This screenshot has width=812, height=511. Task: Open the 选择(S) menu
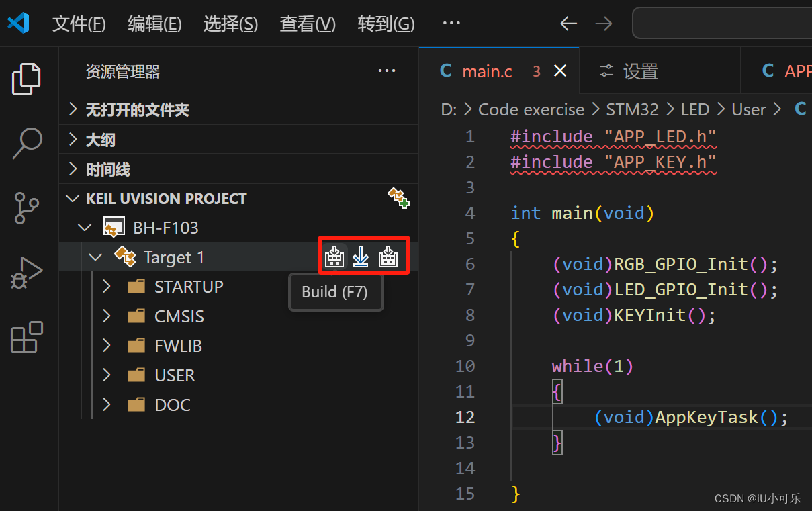pyautogui.click(x=230, y=24)
